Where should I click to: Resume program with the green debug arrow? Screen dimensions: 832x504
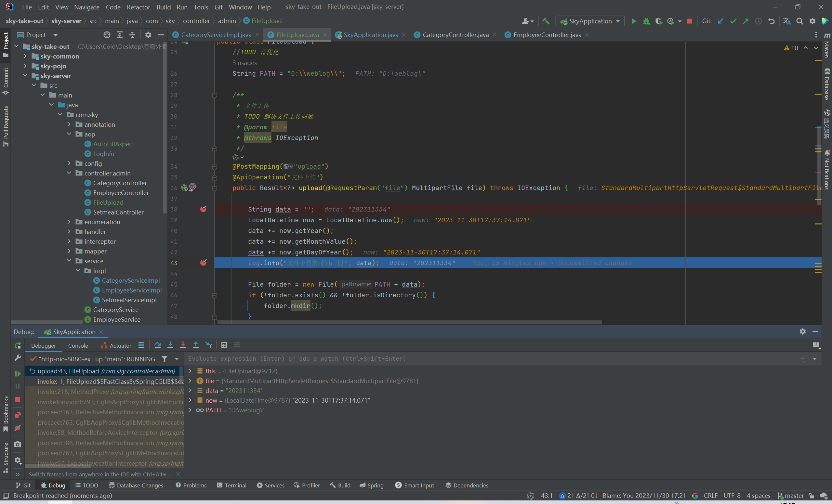[18, 373]
